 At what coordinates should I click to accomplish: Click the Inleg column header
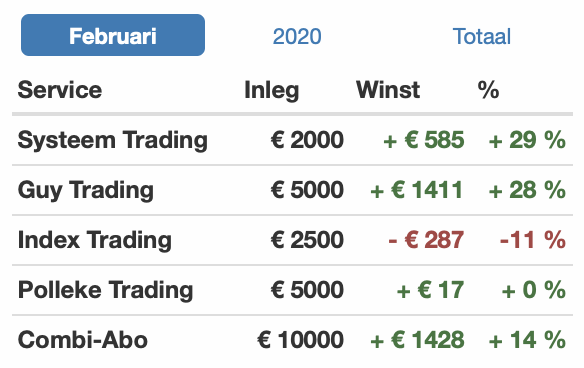(x=272, y=91)
